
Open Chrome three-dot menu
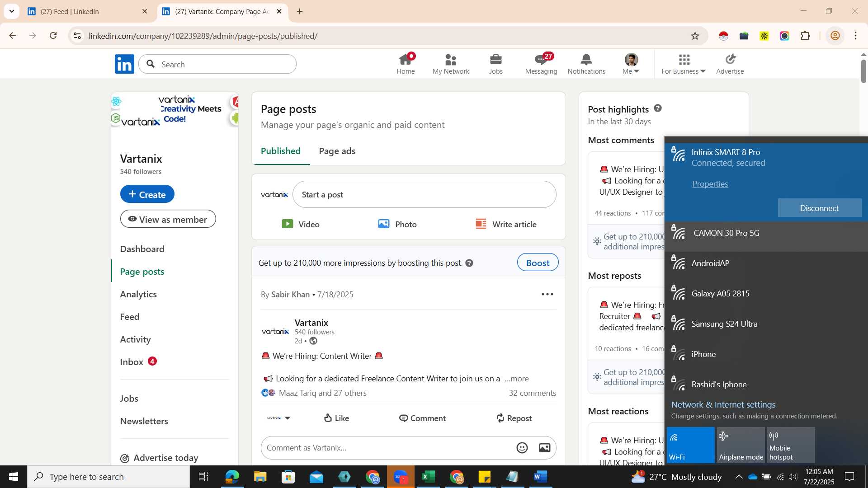856,36
